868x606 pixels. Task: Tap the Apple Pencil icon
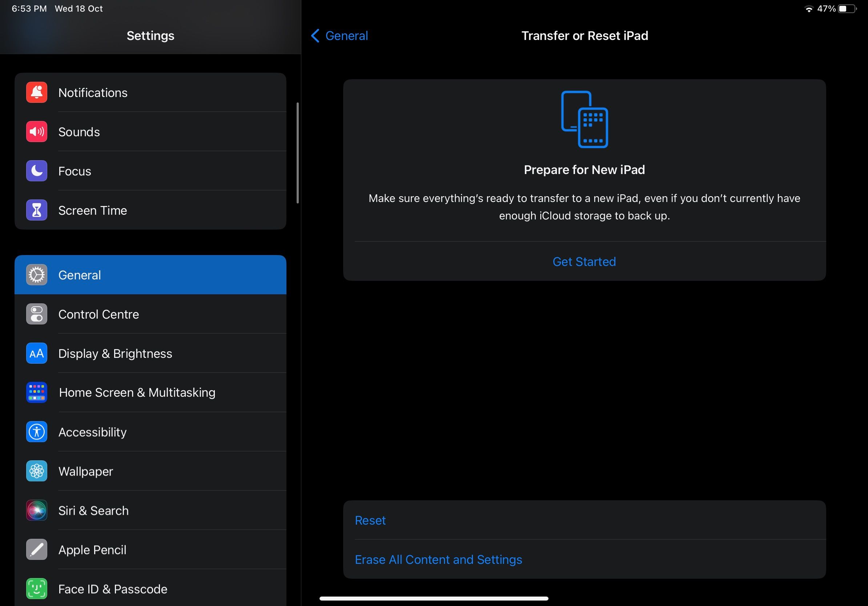pyautogui.click(x=37, y=550)
